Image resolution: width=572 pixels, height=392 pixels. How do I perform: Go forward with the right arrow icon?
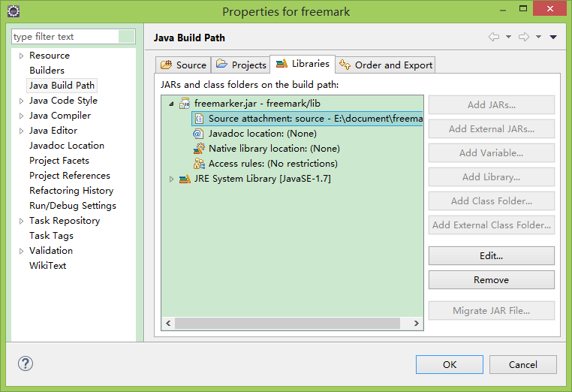[x=524, y=37]
